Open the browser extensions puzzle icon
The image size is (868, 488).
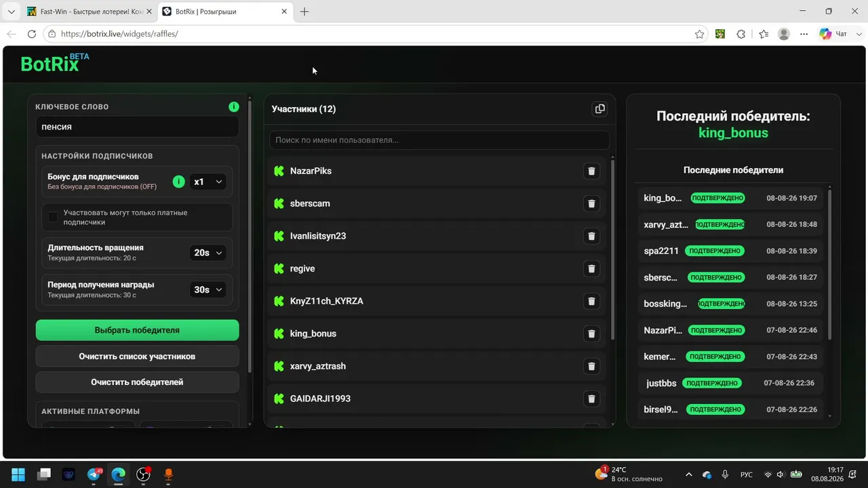741,34
